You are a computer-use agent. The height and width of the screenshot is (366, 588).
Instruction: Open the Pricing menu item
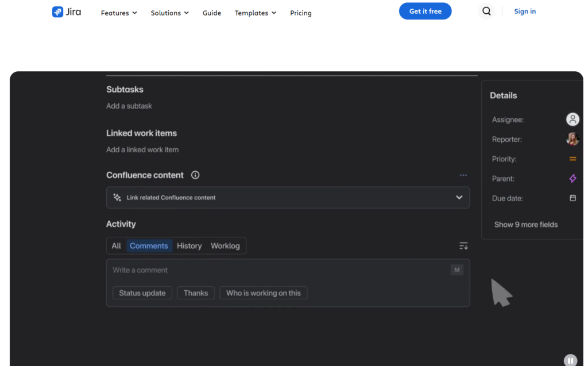coord(301,13)
